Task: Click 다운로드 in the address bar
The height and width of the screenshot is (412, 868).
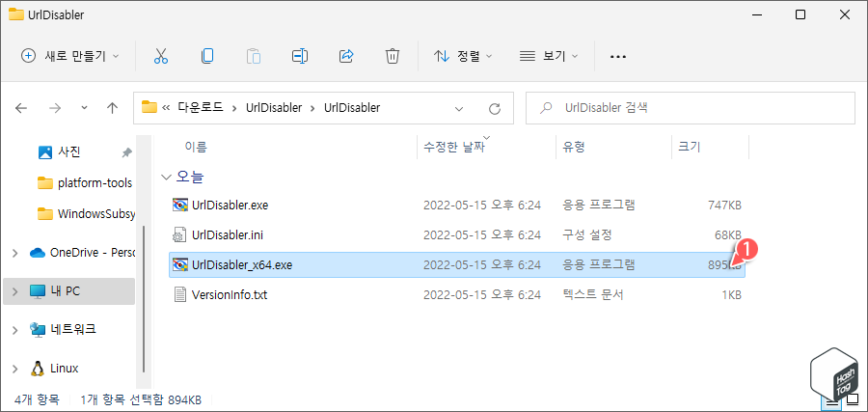Action: point(200,108)
